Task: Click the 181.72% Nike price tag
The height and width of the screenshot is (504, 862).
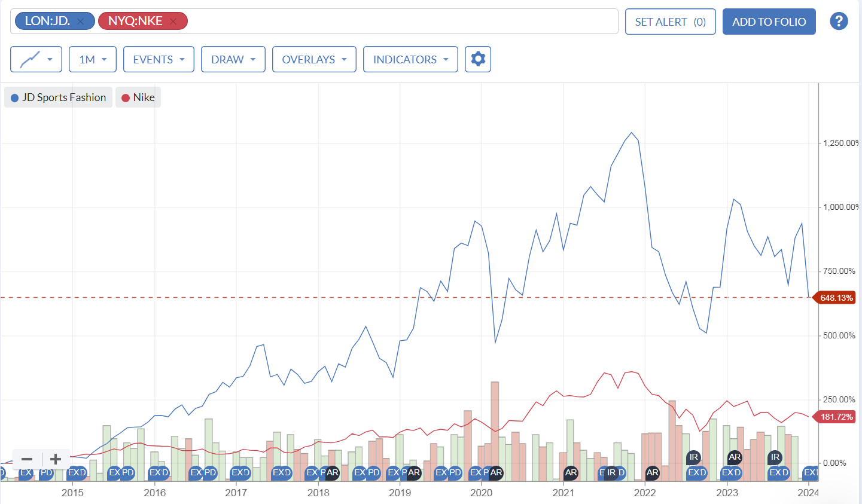Action: pos(834,417)
